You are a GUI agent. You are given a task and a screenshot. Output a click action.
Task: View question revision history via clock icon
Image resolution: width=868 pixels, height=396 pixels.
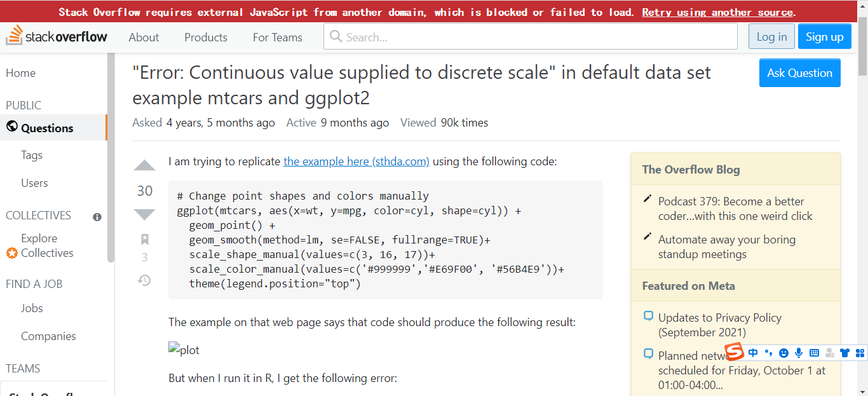tap(144, 280)
